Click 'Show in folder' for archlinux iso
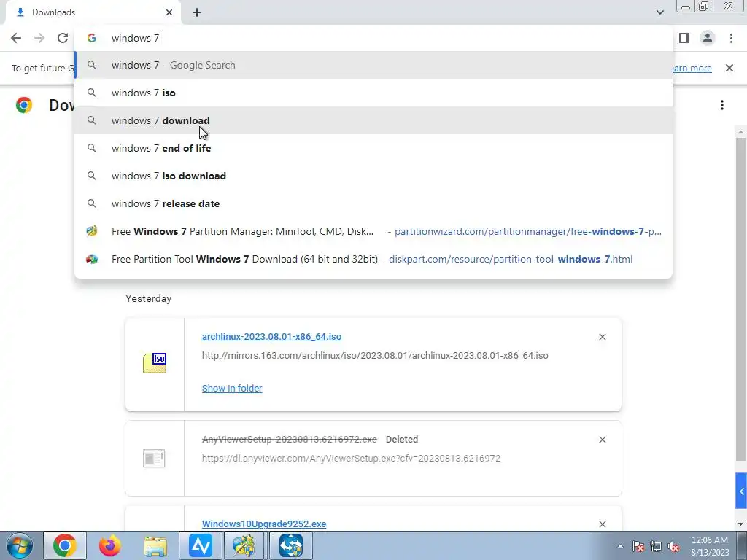Screen dimensions: 747x560 pyautogui.click(x=232, y=388)
